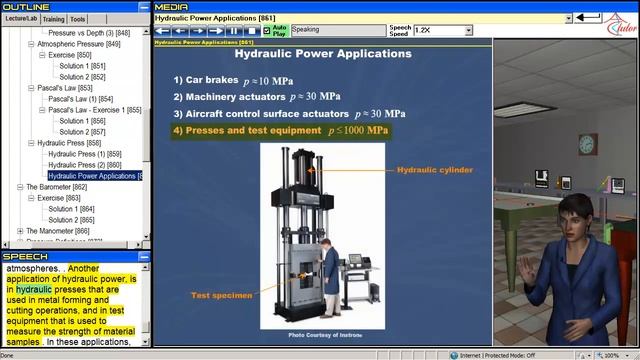Collapse the Exercise [850] node
This screenshot has width=640, height=360.
[42, 55]
